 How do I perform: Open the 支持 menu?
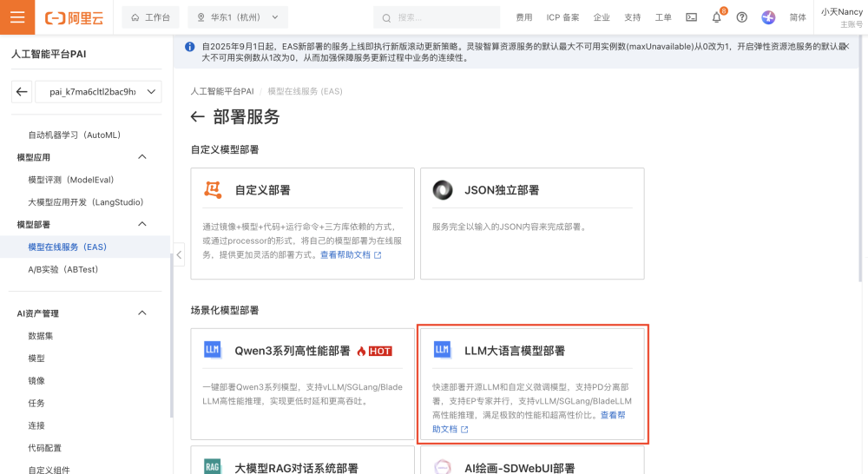click(632, 17)
